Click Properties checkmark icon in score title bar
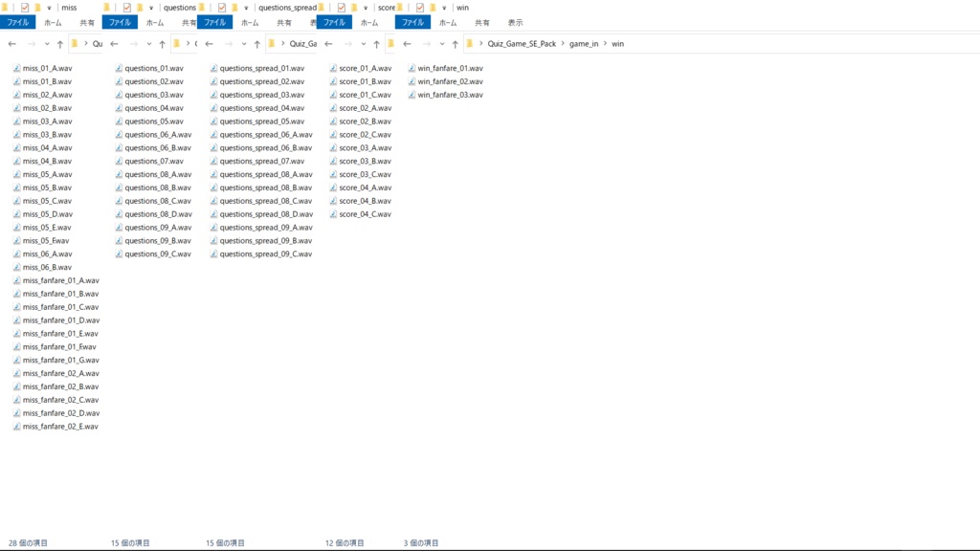This screenshot has height=551, width=980. [x=342, y=8]
